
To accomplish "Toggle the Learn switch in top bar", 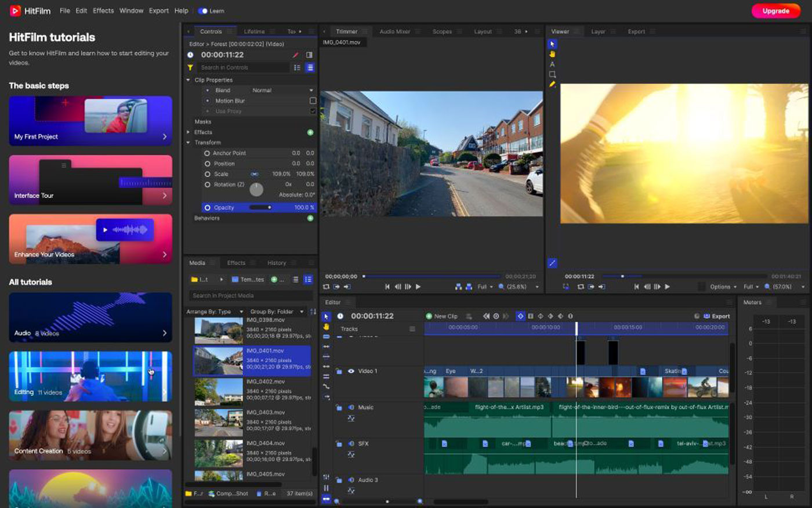I will coord(203,11).
